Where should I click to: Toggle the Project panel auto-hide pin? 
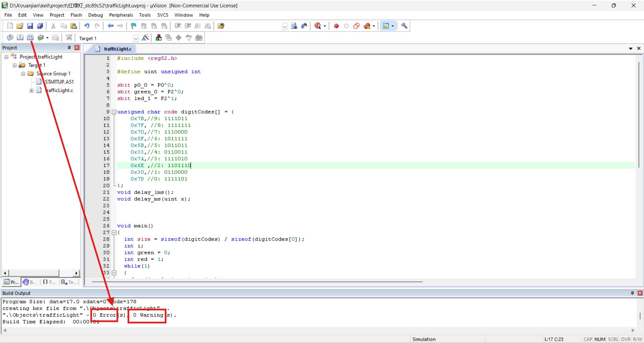(69, 48)
